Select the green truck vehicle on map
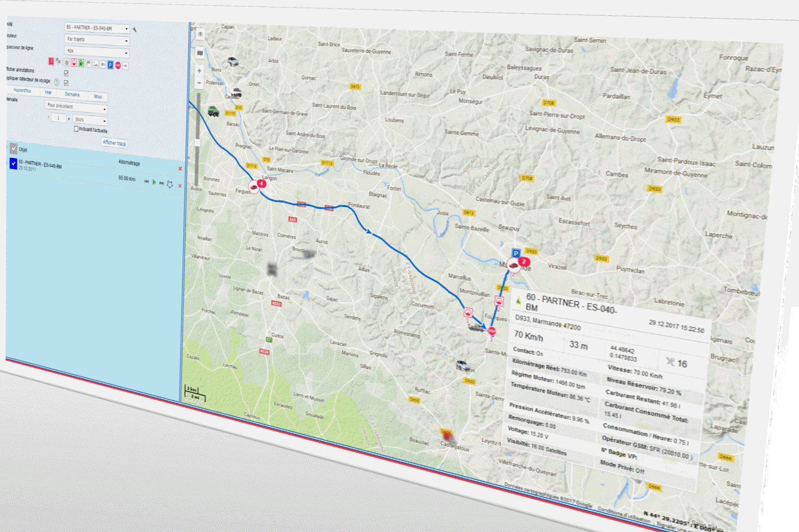Screen dimensions: 799x532 [x=213, y=111]
